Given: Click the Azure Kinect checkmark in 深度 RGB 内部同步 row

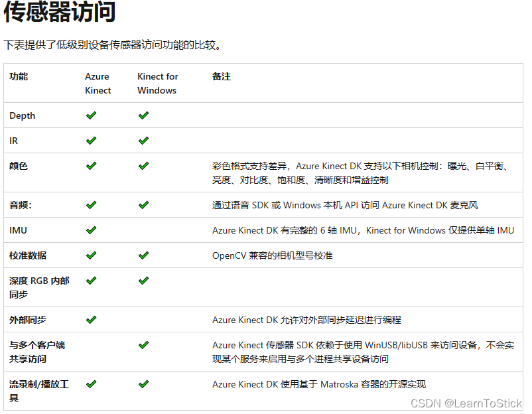Looking at the screenshot, I should click(x=92, y=281).
